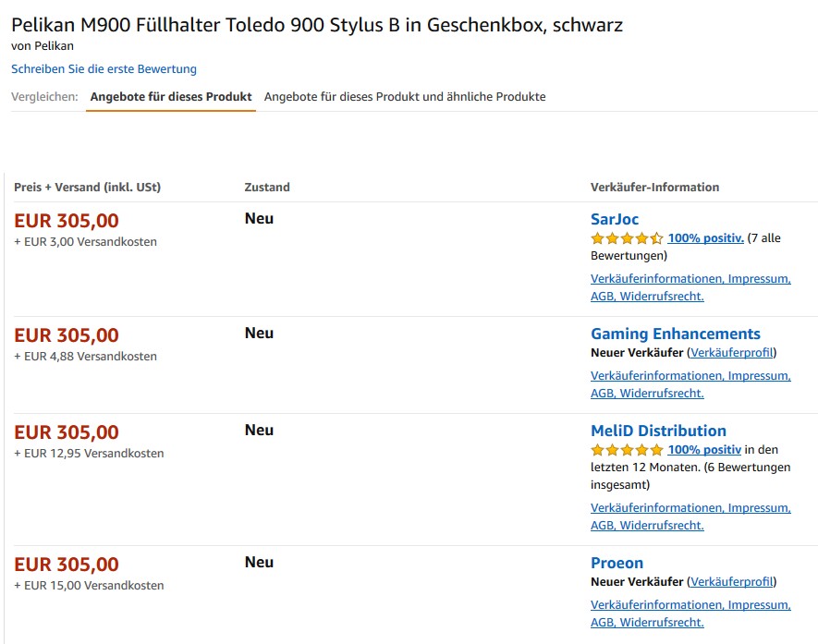Click 'Neu' condition in Proeon row
Image resolution: width=818 pixels, height=644 pixels.
click(x=260, y=562)
